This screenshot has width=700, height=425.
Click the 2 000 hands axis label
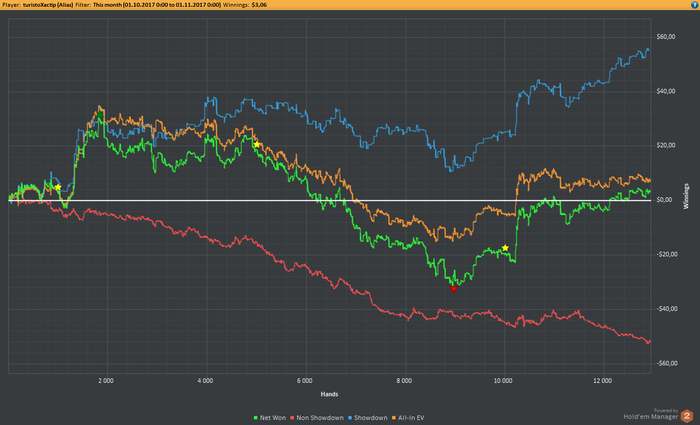click(106, 381)
